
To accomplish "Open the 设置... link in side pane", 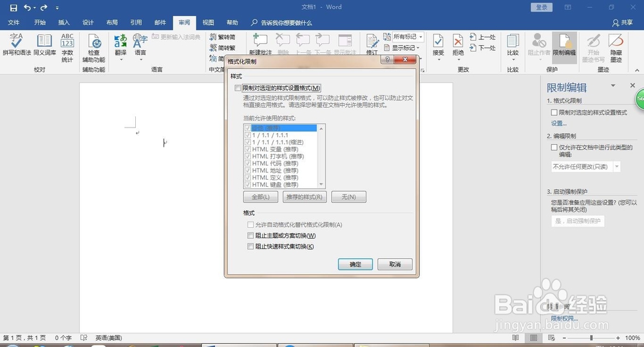I will [x=558, y=123].
